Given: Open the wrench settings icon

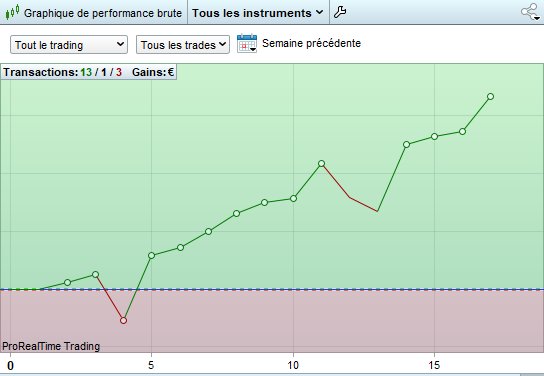Looking at the screenshot, I should pyautogui.click(x=340, y=12).
